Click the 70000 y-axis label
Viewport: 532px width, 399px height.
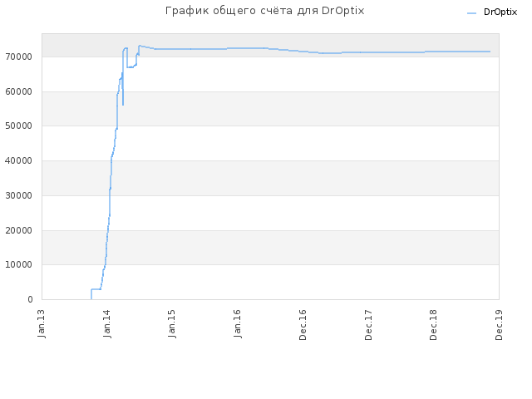point(18,57)
